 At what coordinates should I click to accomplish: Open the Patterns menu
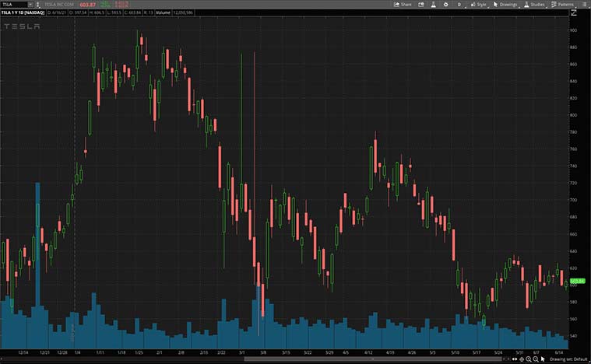point(563,5)
